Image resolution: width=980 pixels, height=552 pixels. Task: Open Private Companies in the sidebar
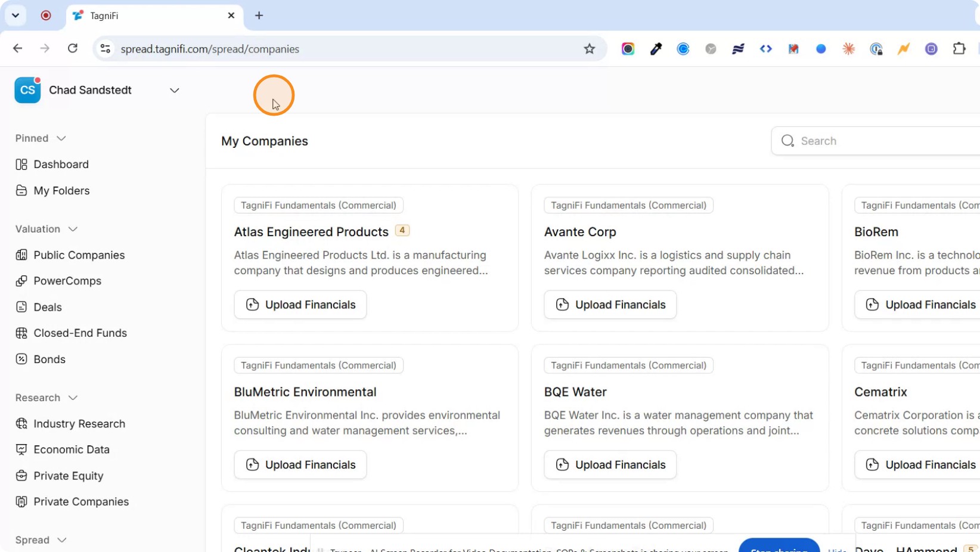pos(72,502)
